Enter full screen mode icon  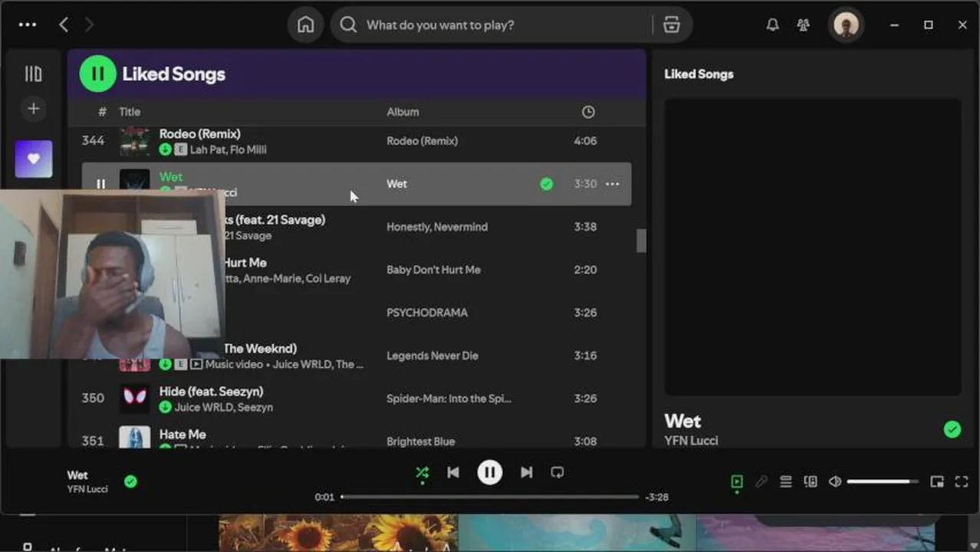click(x=961, y=481)
